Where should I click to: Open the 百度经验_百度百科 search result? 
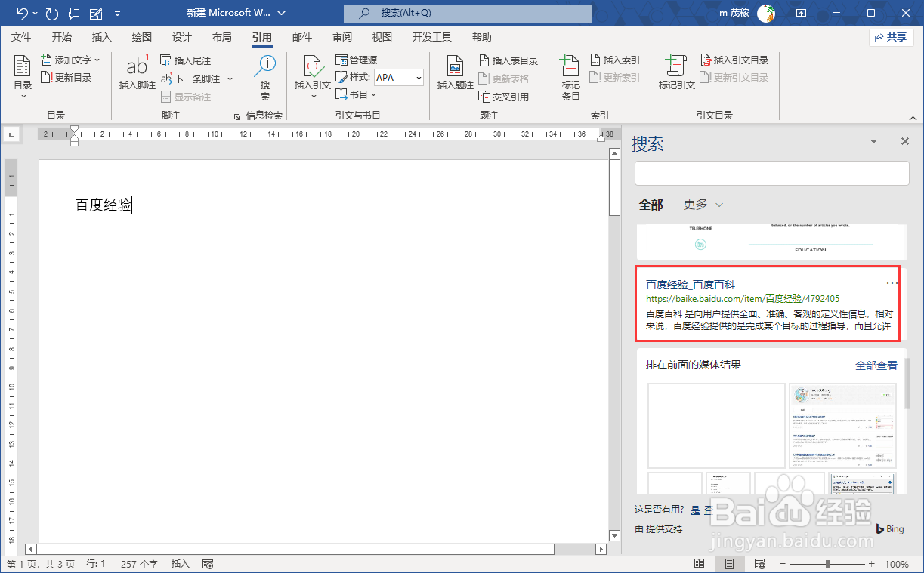(691, 285)
